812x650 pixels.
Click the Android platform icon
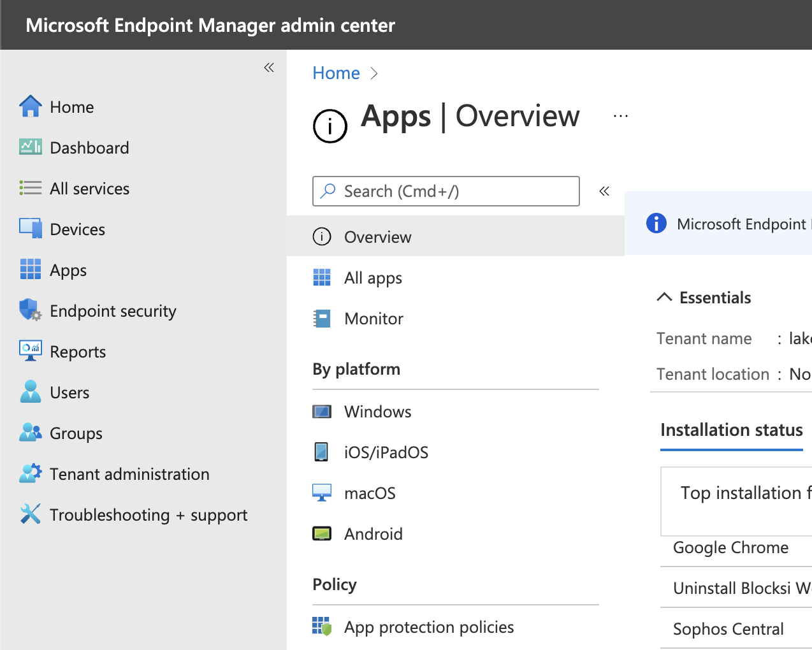click(322, 533)
